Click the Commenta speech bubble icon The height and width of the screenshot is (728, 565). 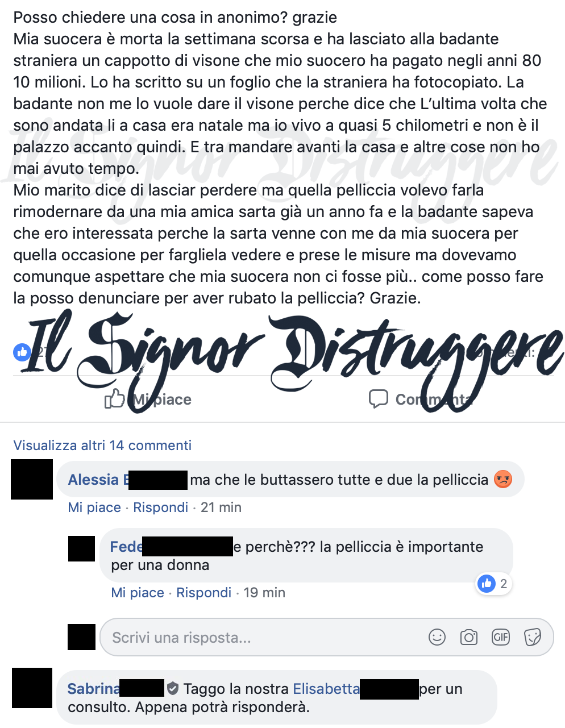(x=379, y=399)
